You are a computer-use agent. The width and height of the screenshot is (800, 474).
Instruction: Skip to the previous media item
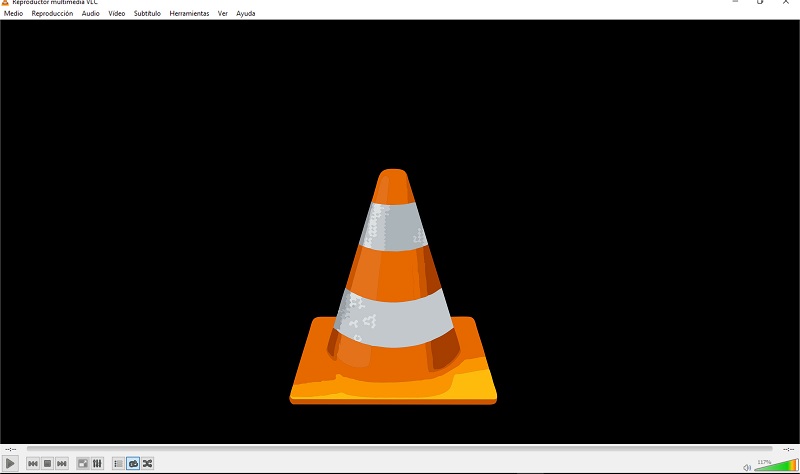click(x=33, y=463)
